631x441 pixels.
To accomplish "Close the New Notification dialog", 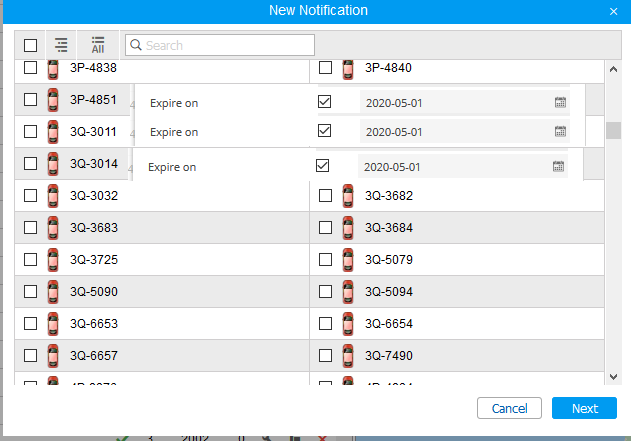I will (613, 11).
